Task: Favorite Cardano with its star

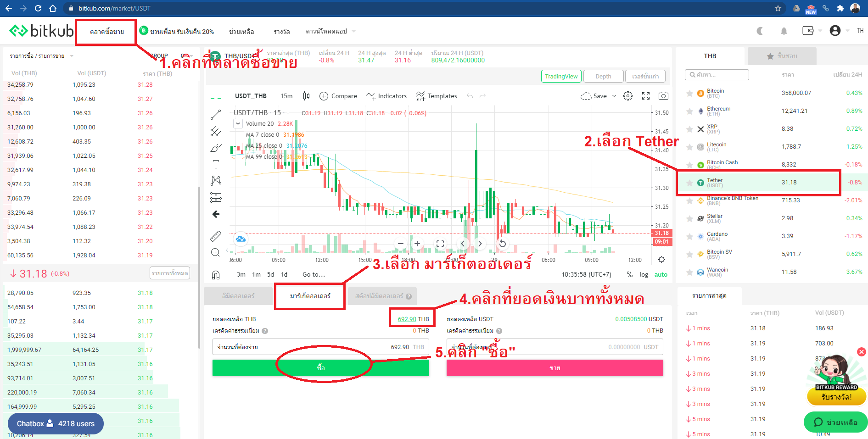Action: (x=689, y=236)
